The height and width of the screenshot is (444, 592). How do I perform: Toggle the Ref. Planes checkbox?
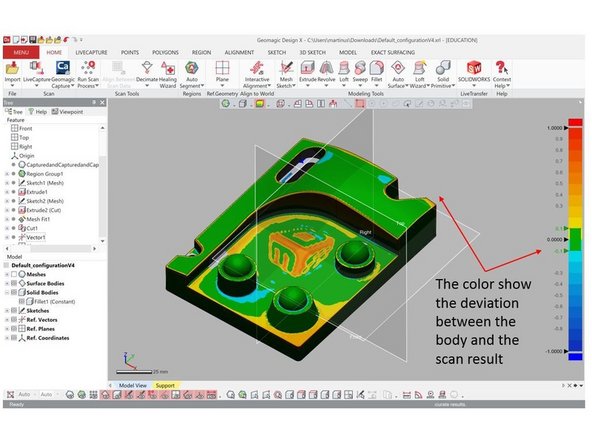(14, 329)
